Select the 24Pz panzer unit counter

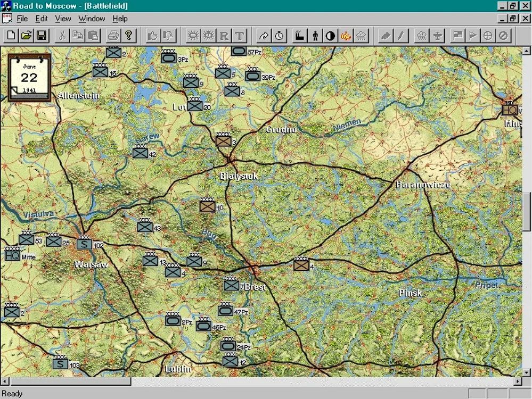[x=228, y=344]
